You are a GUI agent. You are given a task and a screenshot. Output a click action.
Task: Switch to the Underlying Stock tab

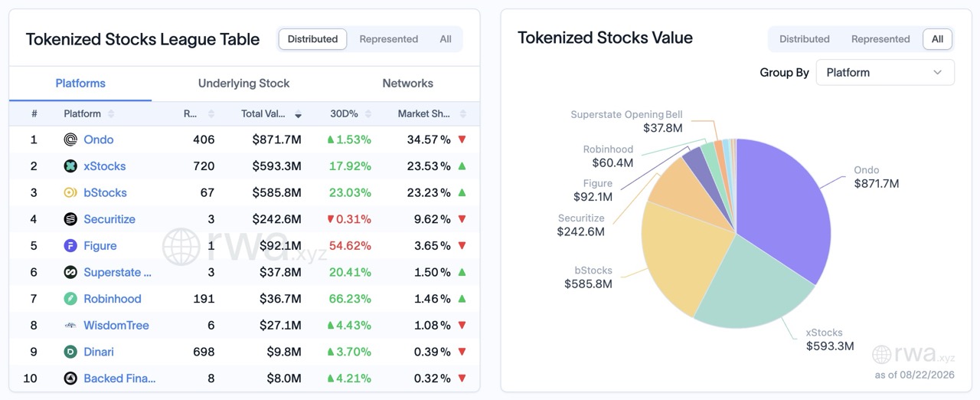[x=244, y=84]
